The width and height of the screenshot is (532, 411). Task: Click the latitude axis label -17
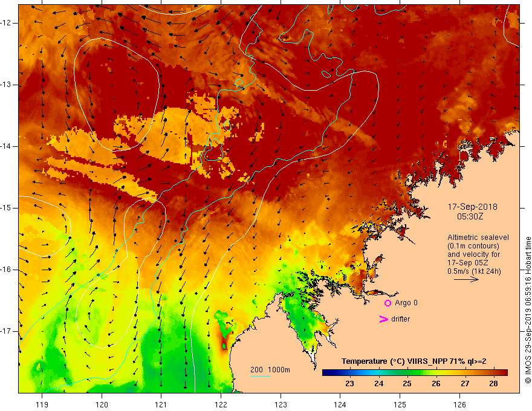[x=7, y=331]
